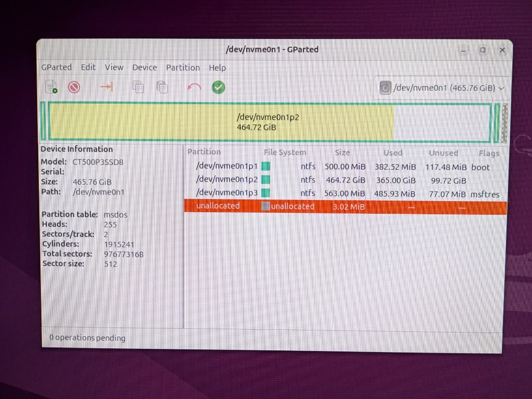Open the View menu
The image size is (532, 399).
click(114, 67)
